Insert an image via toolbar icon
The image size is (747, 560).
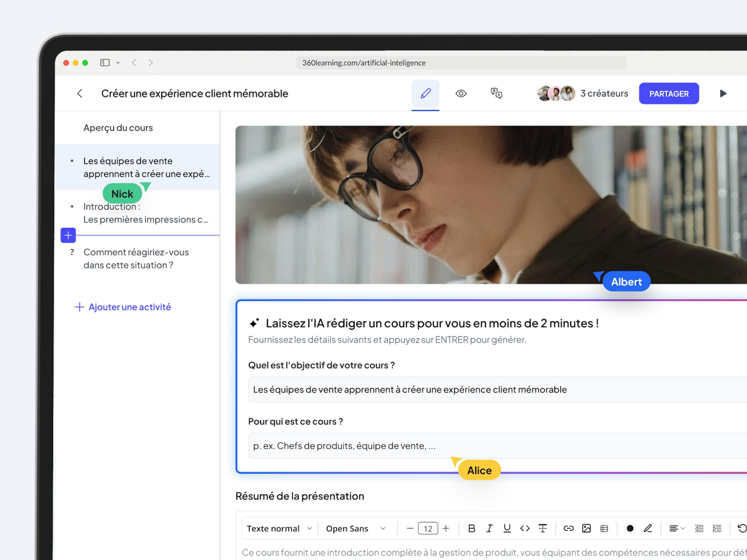pos(586,528)
